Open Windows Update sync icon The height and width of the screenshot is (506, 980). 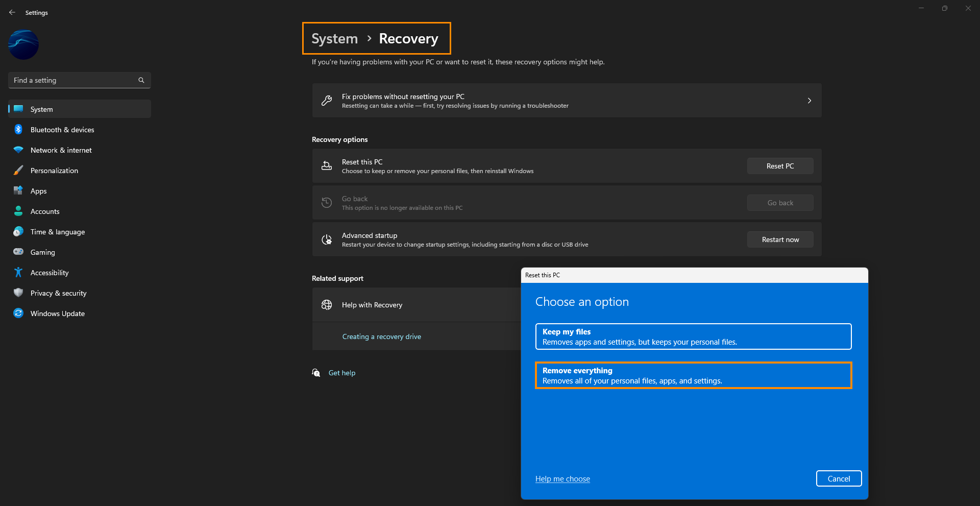click(x=18, y=313)
